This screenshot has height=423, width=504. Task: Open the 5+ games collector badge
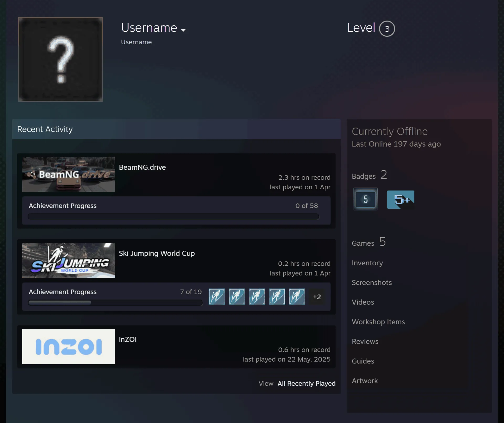401,200
